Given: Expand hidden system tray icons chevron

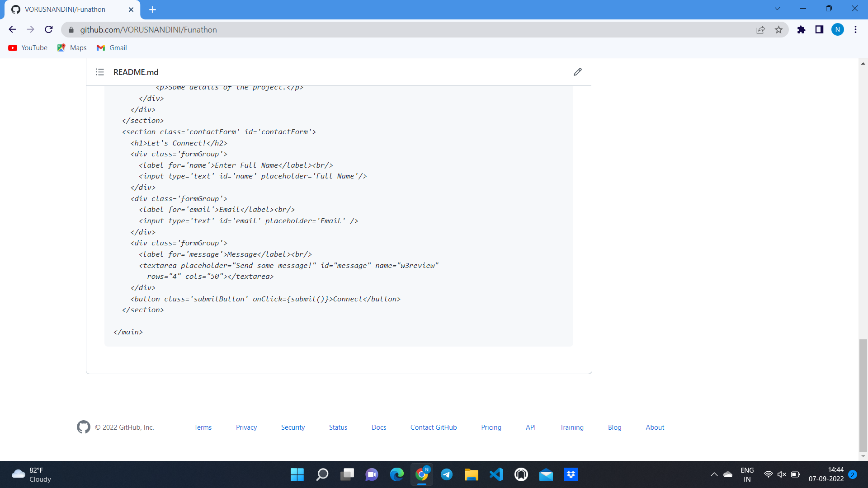Looking at the screenshot, I should pos(714,474).
